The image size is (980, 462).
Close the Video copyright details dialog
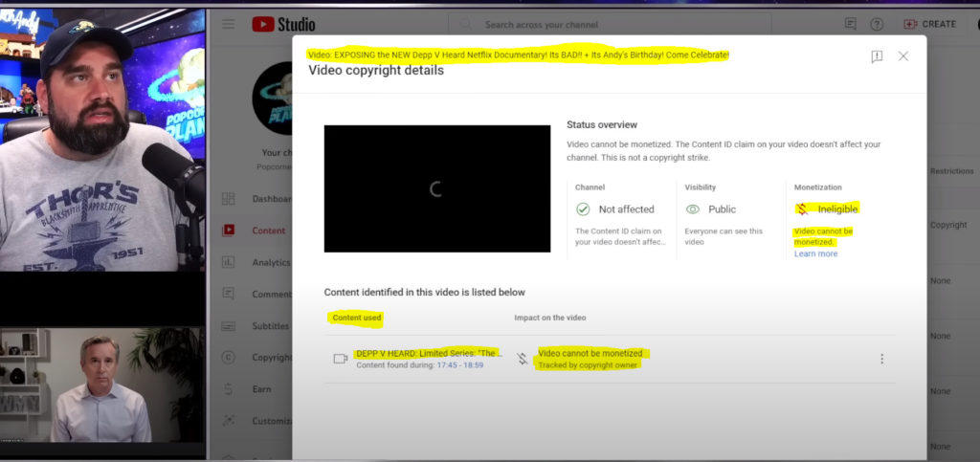coord(903,56)
